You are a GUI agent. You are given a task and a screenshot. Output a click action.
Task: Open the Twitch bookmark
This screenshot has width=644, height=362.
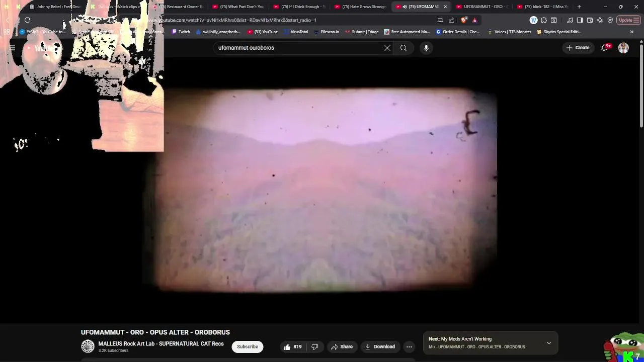click(x=181, y=32)
